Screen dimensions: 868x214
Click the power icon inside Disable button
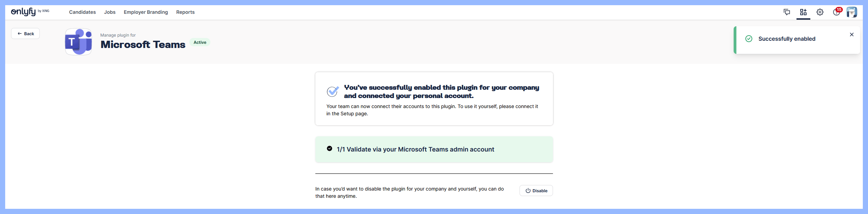[527, 190]
